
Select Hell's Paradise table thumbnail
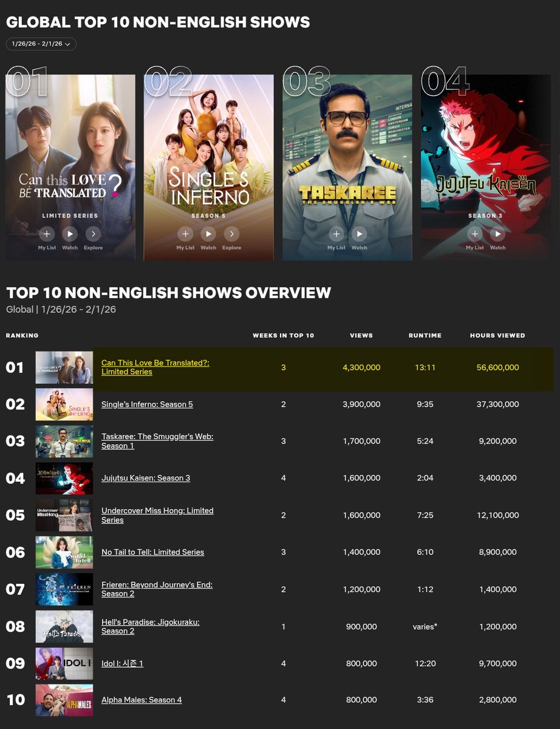(64, 626)
